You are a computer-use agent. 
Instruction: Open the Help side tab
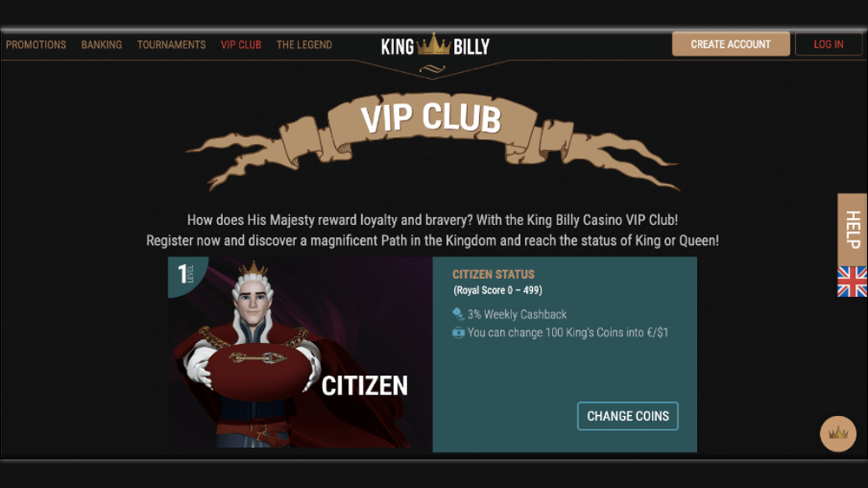852,229
